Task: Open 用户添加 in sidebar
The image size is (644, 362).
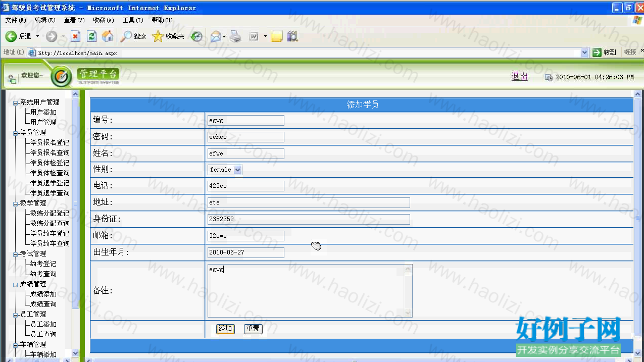Action: [43, 112]
